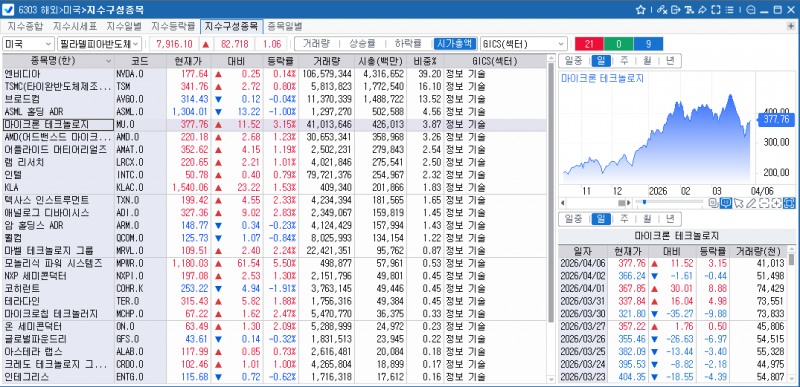This screenshot has height=387, width=800.
Task: Click the '현재가' column header in stock list
Action: pos(189,61)
